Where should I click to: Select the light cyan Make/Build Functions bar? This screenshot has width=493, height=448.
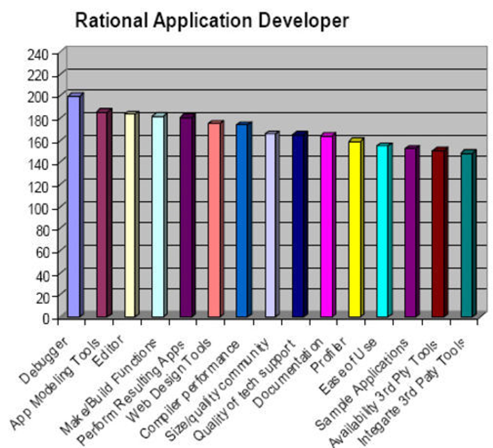[x=159, y=215]
